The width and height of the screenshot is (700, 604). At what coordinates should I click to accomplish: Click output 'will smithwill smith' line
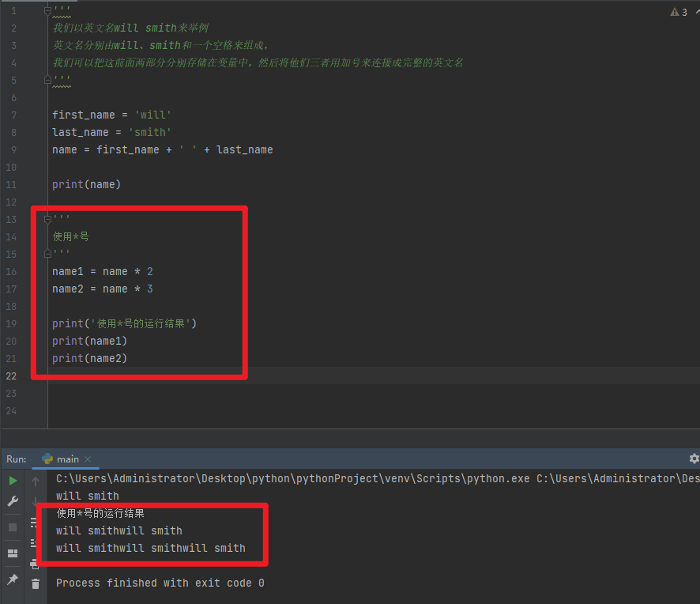(119, 531)
